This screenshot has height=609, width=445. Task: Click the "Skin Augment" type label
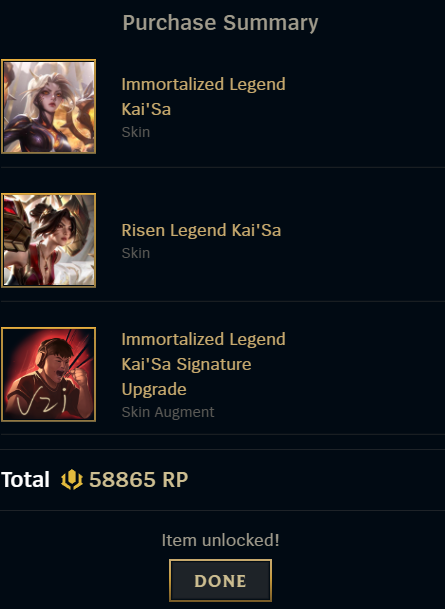(168, 412)
